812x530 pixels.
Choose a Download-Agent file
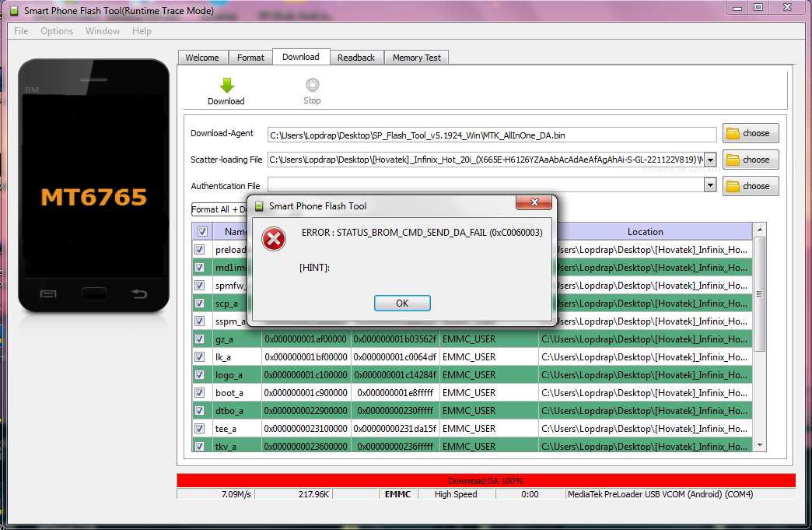pos(751,133)
